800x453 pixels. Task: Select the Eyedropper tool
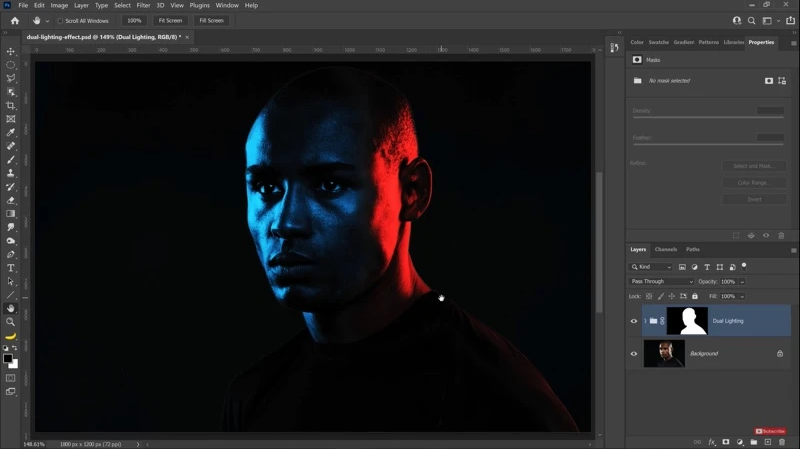[x=11, y=133]
